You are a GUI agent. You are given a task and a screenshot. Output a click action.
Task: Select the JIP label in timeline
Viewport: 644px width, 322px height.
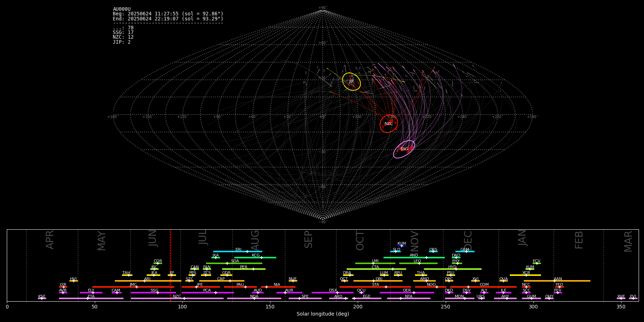172,273
